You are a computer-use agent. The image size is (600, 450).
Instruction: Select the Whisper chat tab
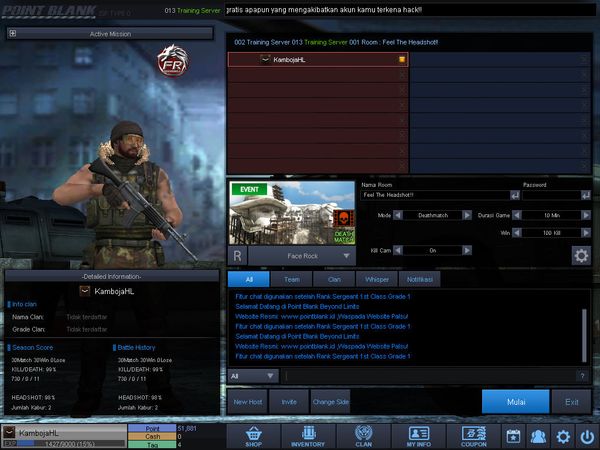(377, 279)
